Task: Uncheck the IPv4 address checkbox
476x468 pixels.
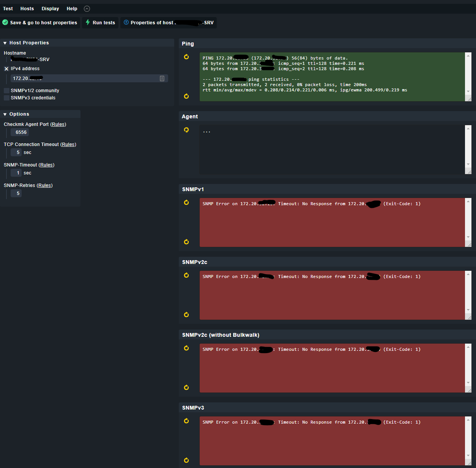Action: pyautogui.click(x=6, y=69)
